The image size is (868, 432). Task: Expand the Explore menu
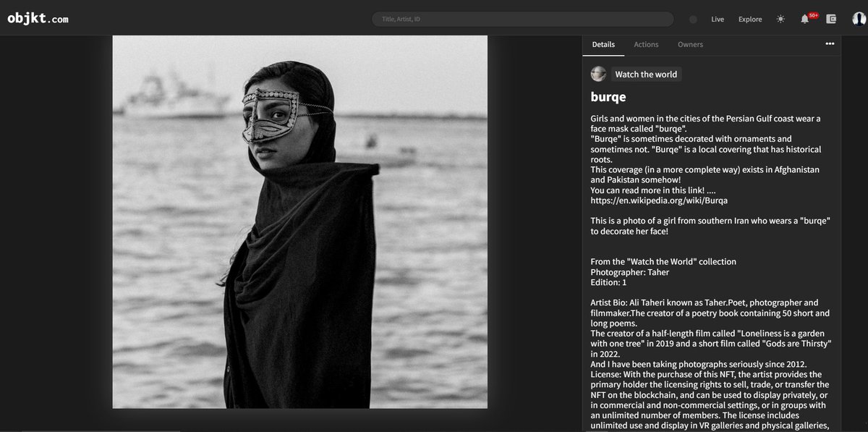point(750,20)
